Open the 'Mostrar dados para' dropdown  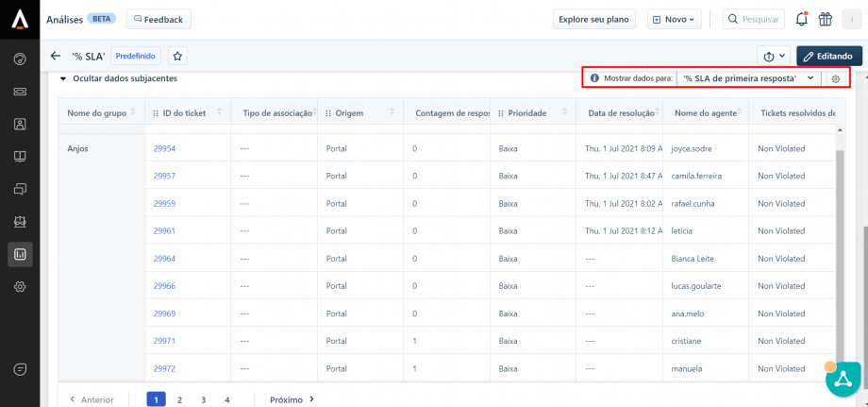pyautogui.click(x=748, y=78)
